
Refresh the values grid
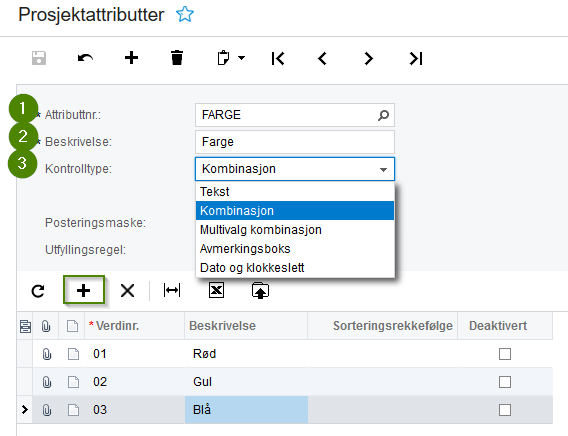click(x=38, y=291)
